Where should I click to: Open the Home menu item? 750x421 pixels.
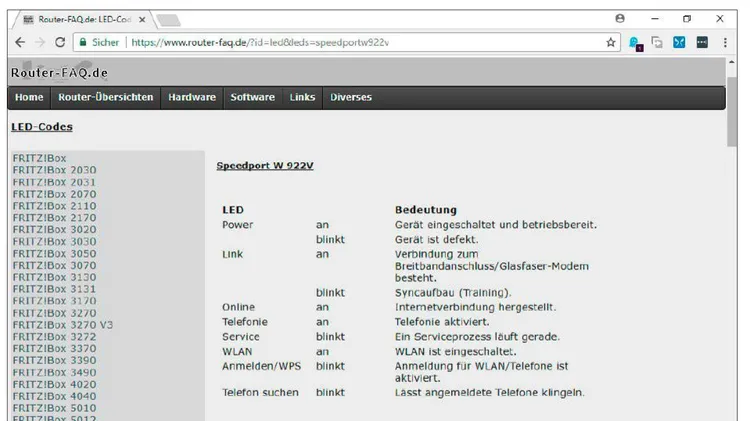29,97
